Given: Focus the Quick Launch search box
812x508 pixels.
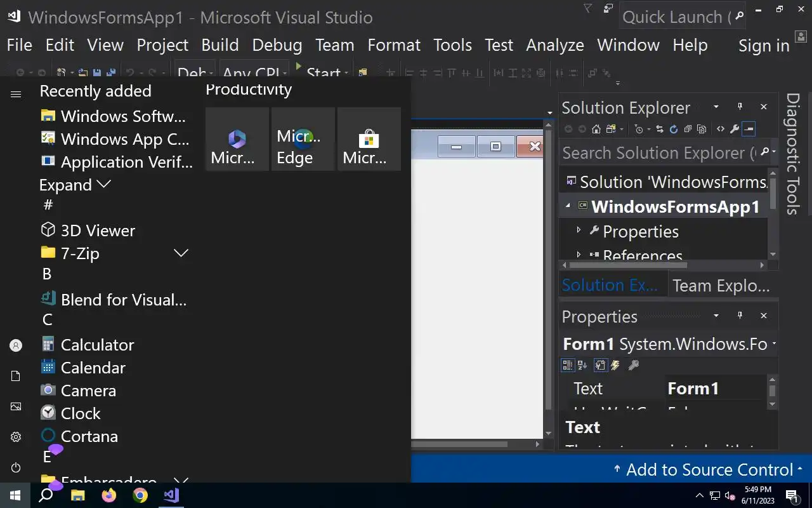Looking at the screenshot, I should click(682, 17).
